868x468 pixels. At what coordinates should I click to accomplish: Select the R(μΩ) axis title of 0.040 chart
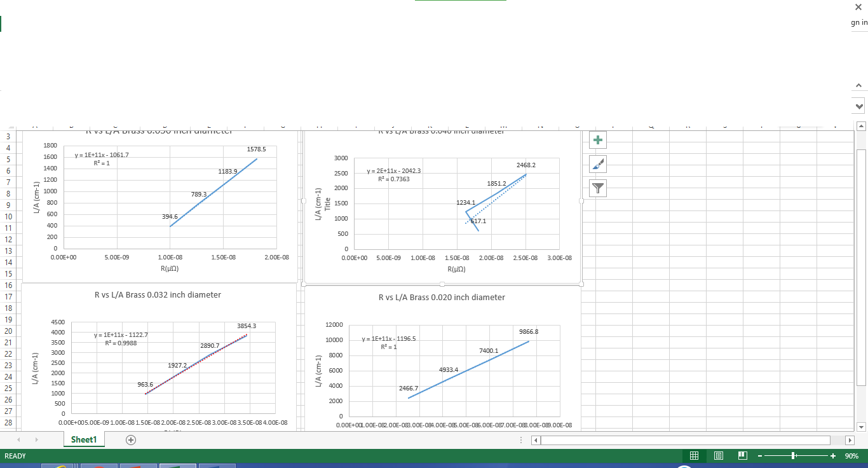pyautogui.click(x=456, y=269)
